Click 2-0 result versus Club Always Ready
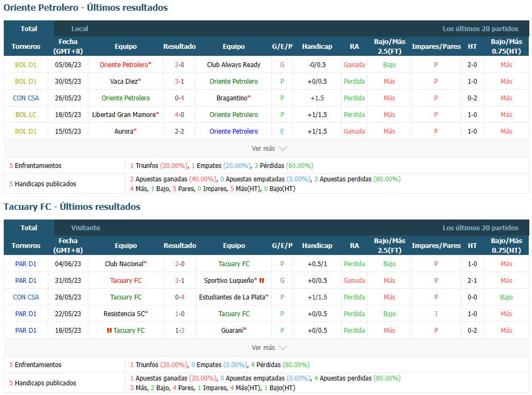This screenshot has height=395, width=532. point(180,64)
